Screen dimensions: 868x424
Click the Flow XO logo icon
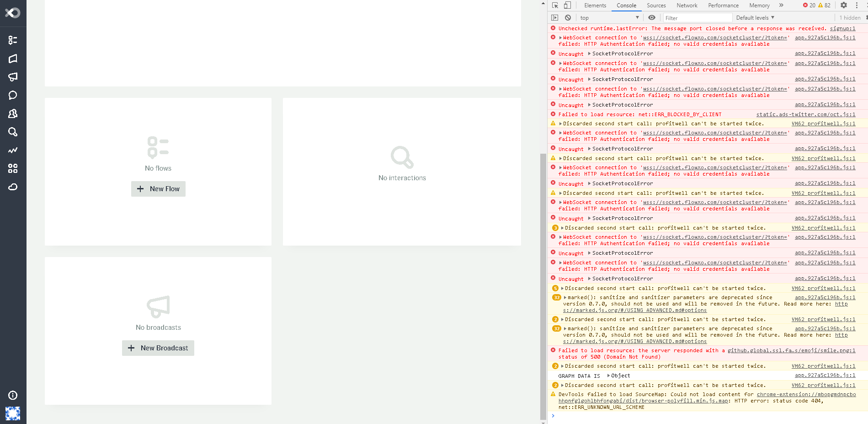point(13,13)
